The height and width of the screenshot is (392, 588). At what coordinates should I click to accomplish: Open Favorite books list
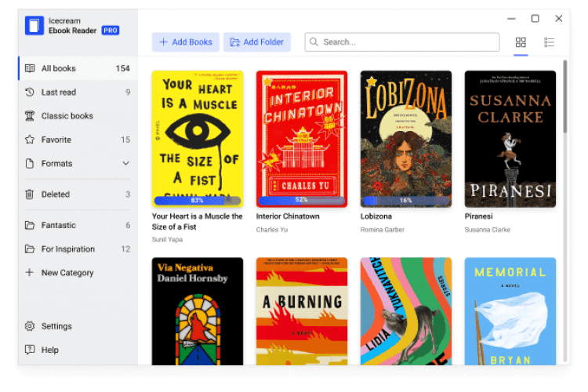click(78, 140)
